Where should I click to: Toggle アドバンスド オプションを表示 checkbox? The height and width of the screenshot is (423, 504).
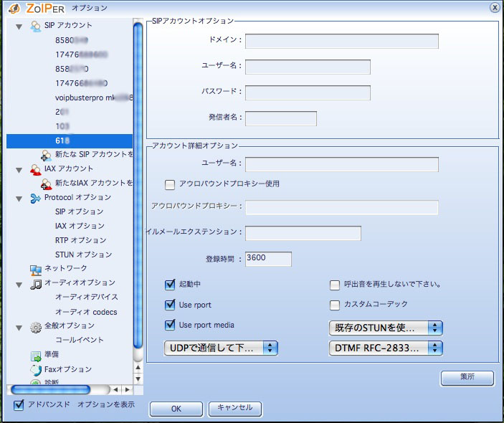pyautogui.click(x=19, y=404)
